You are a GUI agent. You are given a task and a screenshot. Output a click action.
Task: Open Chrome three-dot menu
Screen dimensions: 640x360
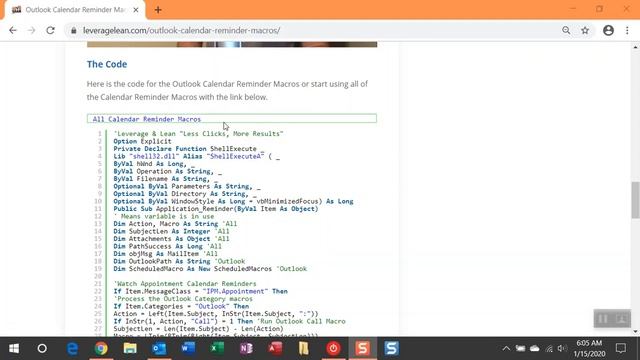(x=627, y=30)
